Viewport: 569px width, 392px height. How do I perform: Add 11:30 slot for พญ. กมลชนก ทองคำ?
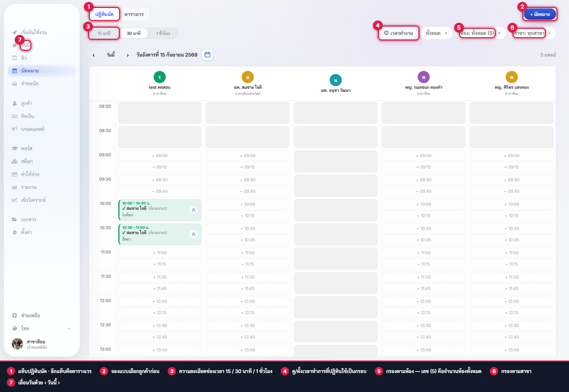424,277
